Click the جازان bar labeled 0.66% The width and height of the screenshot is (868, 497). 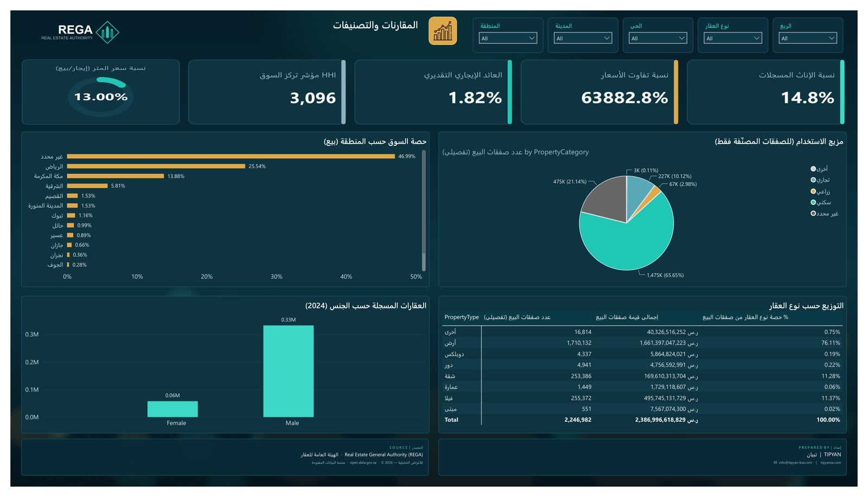point(69,245)
